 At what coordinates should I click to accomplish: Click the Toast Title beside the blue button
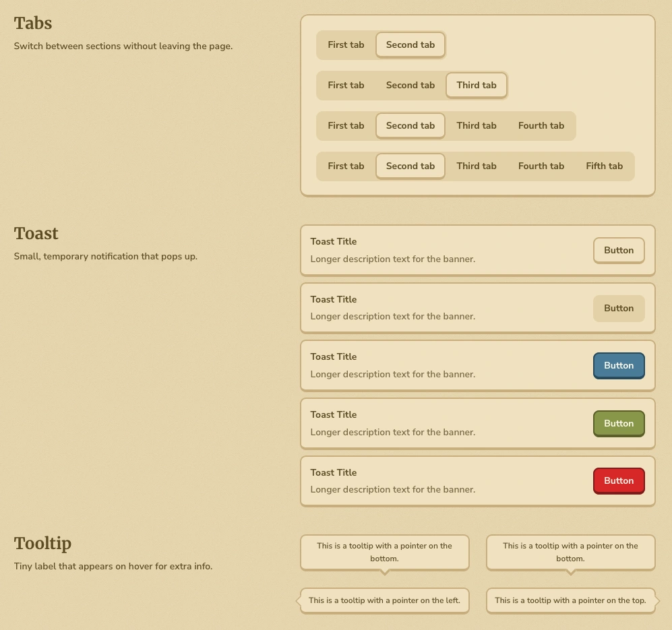(334, 357)
